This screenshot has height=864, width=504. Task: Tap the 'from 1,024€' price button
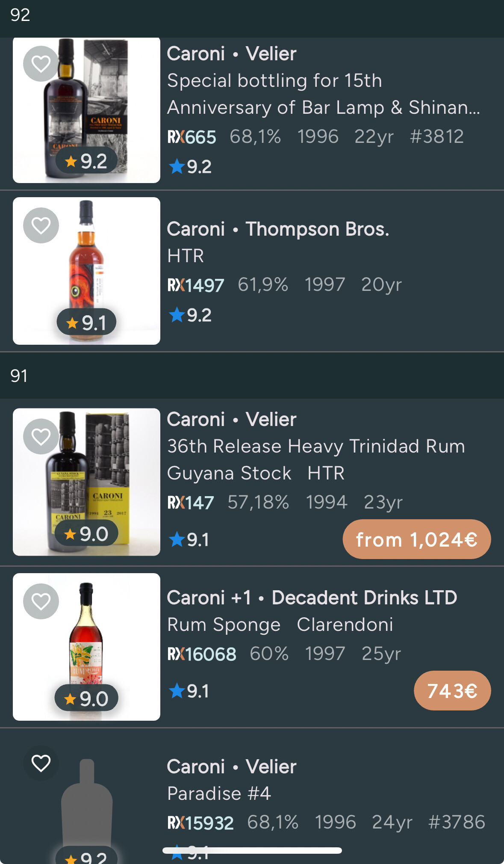416,539
